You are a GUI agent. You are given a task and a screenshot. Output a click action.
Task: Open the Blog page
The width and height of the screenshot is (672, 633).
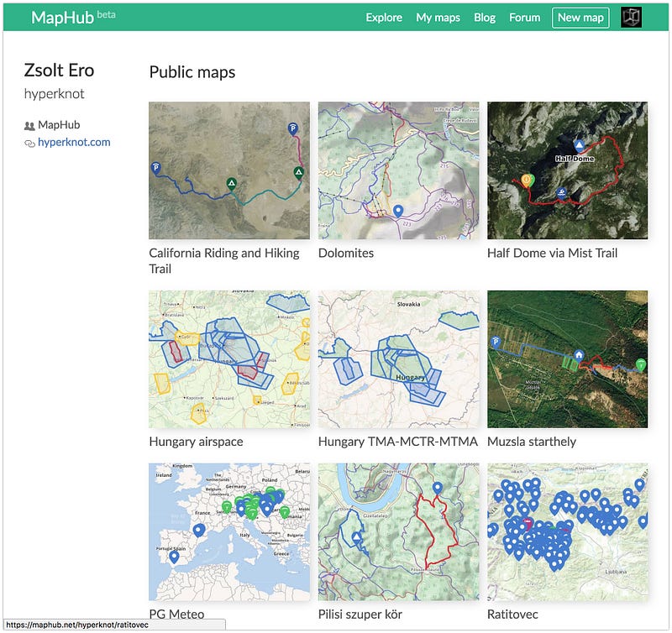[485, 17]
